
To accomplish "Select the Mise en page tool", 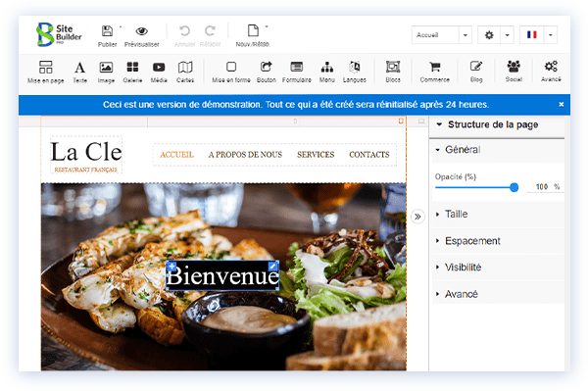I will click(x=45, y=72).
